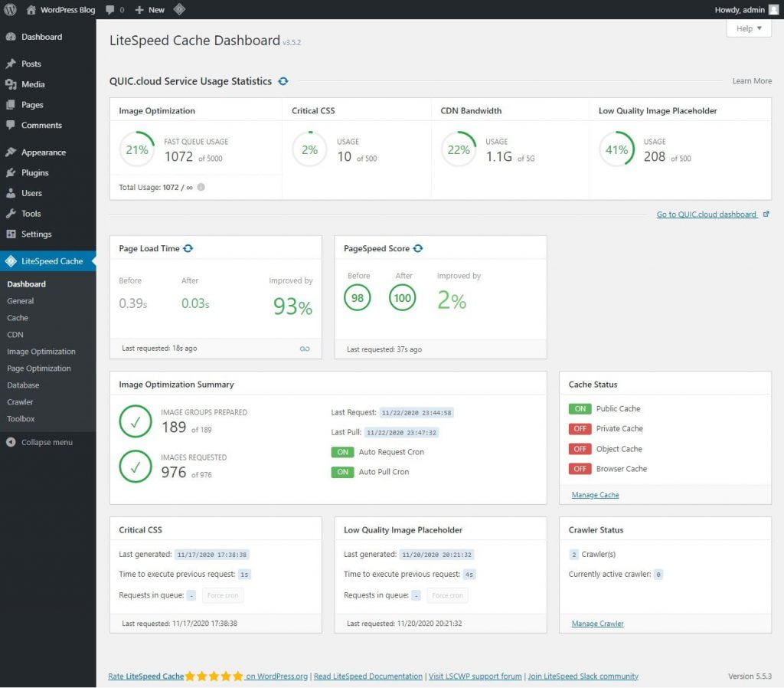784x688 pixels.
Task: Join LiteSpeed Slack community link
Action: coord(583,677)
